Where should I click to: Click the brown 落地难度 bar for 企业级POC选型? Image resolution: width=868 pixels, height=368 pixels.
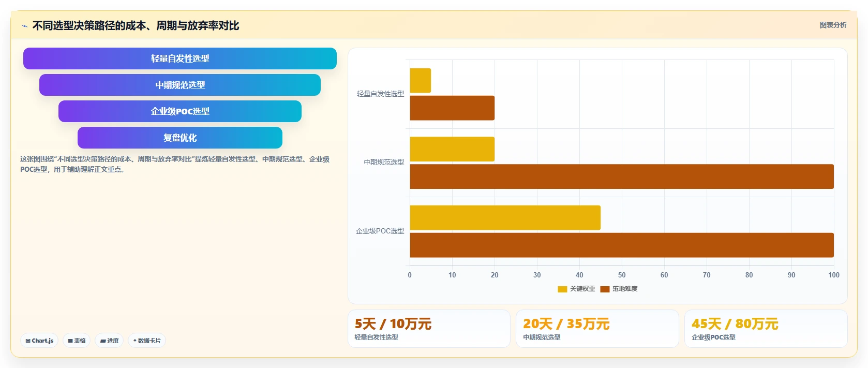pyautogui.click(x=622, y=245)
